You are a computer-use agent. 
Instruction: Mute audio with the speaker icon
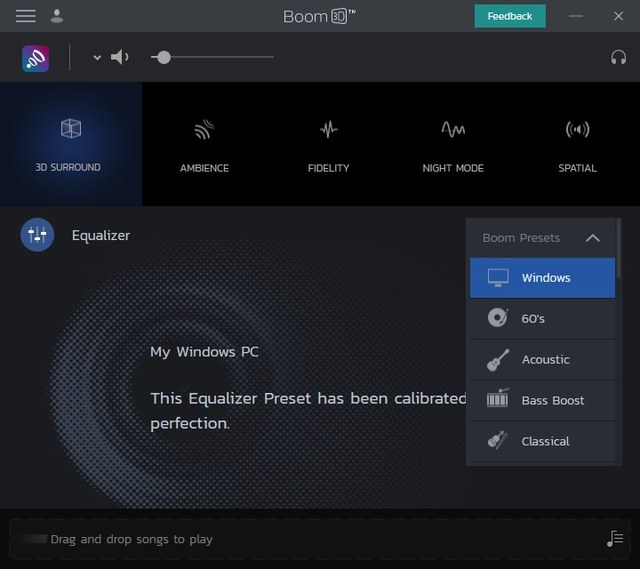pyautogui.click(x=120, y=57)
